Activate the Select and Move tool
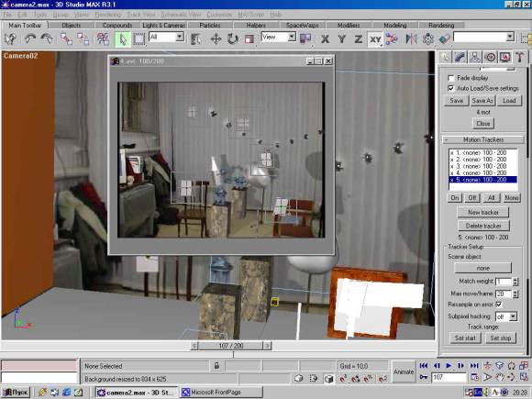This screenshot has width=532, height=399. coord(216,39)
